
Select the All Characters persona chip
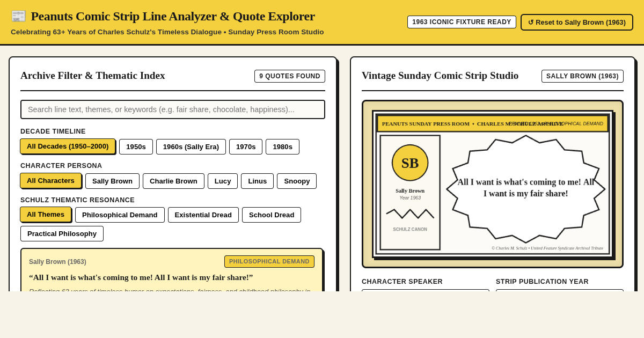click(x=51, y=181)
